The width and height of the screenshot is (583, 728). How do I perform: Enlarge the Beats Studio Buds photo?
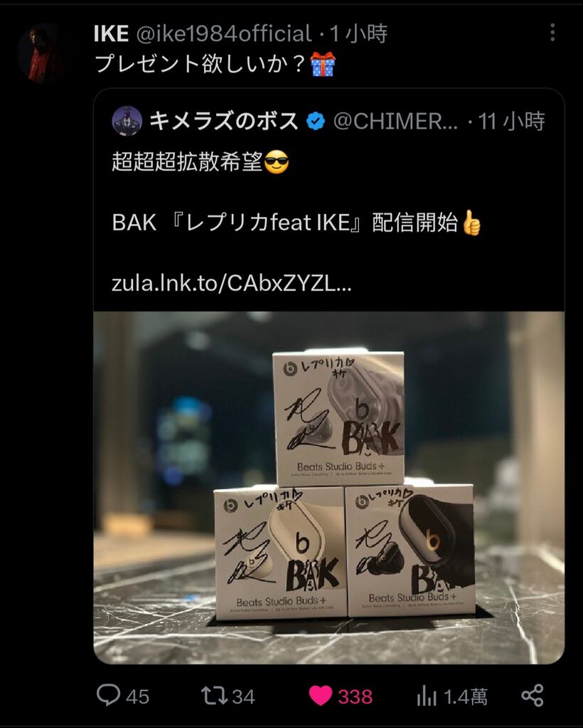click(328, 488)
